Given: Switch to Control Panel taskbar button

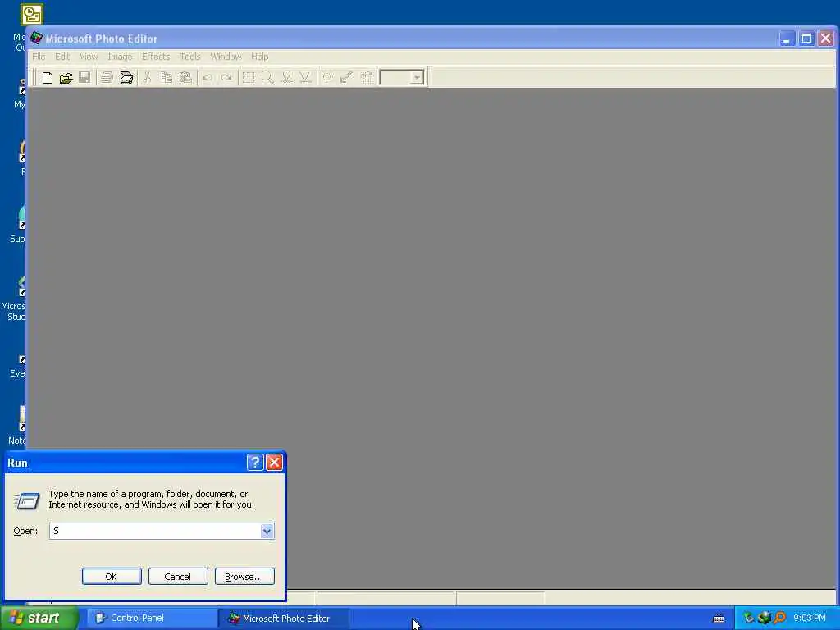Looking at the screenshot, I should (x=152, y=619).
